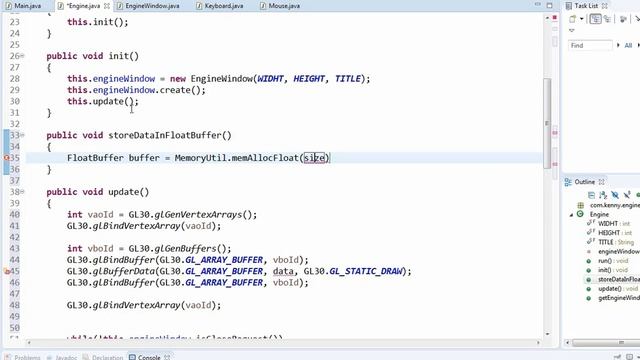Maximize the editor area
Viewport: 640px width, 360px height.
pyautogui.click(x=549, y=5)
